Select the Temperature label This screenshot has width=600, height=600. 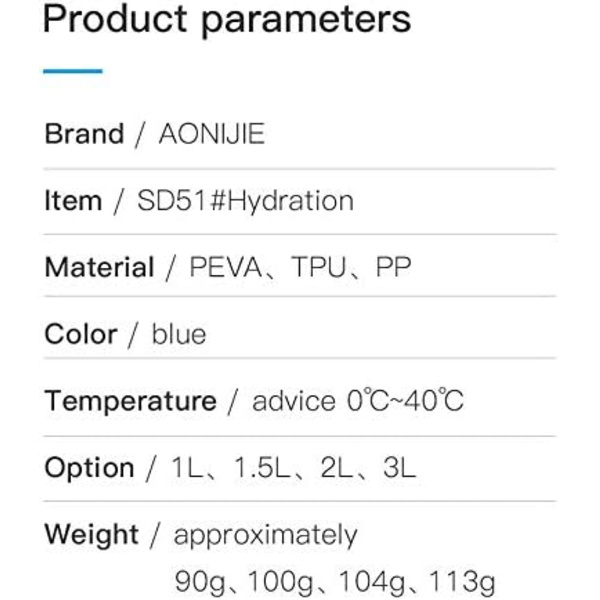point(130,402)
